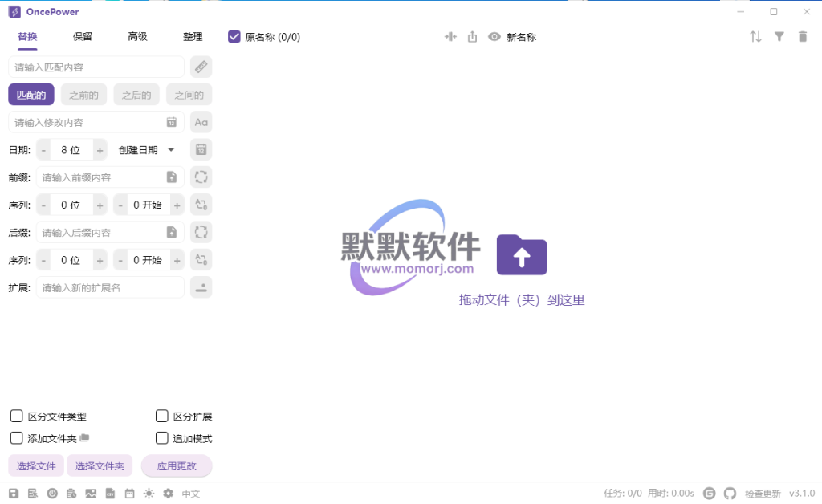Screen dimensions: 822x504
Task: Check the 追加模式 checkbox
Action: (161, 438)
